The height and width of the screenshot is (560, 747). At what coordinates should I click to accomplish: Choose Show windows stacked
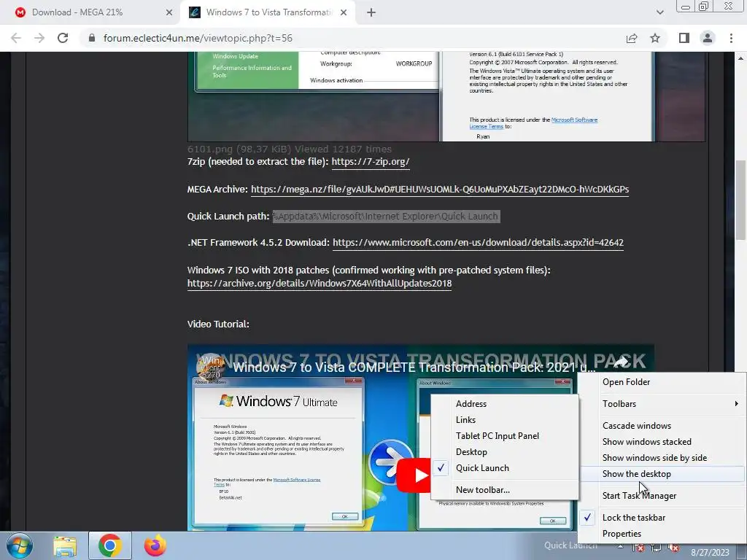[x=662, y=442]
